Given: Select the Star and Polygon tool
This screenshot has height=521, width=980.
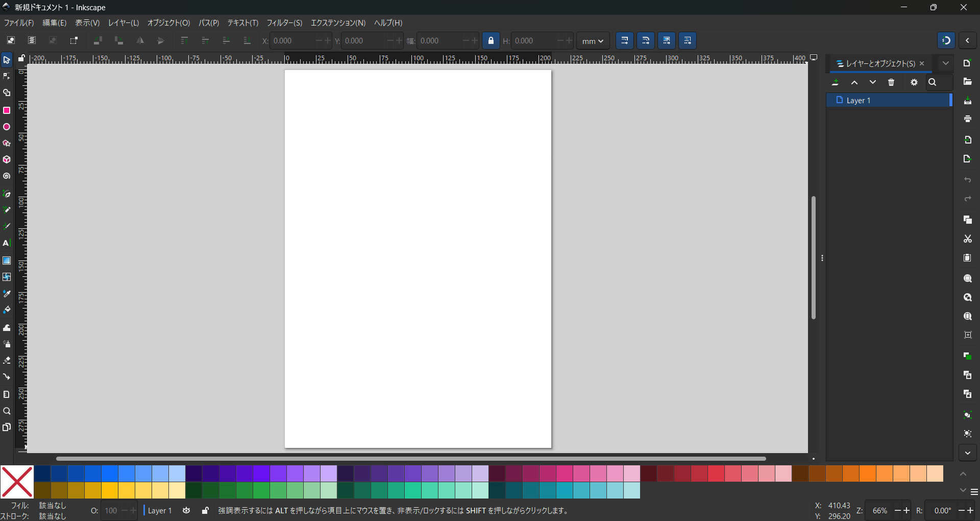Looking at the screenshot, I should click(7, 144).
